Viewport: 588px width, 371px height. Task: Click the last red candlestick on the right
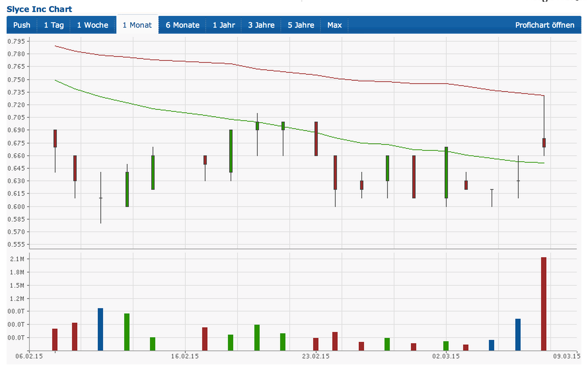pos(544,143)
